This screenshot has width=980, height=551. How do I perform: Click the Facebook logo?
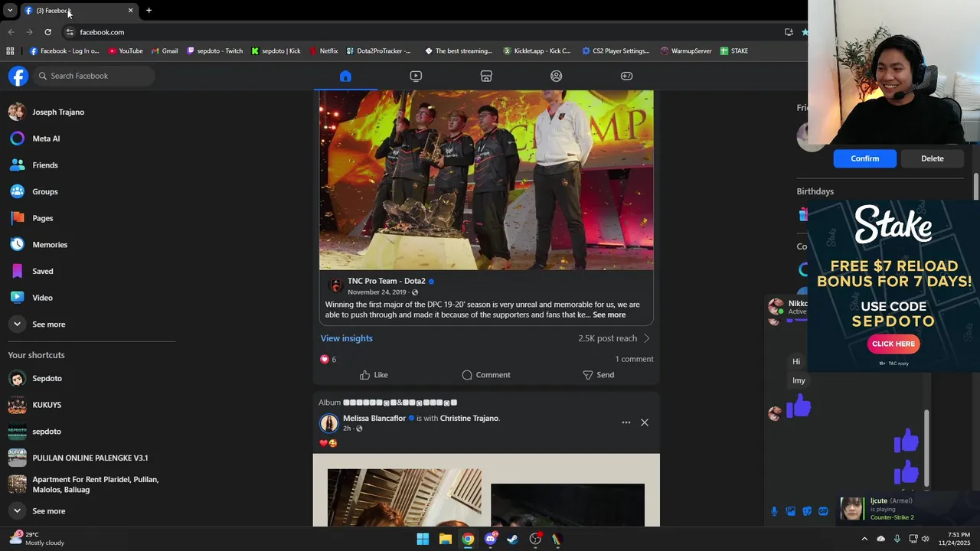coord(18,76)
